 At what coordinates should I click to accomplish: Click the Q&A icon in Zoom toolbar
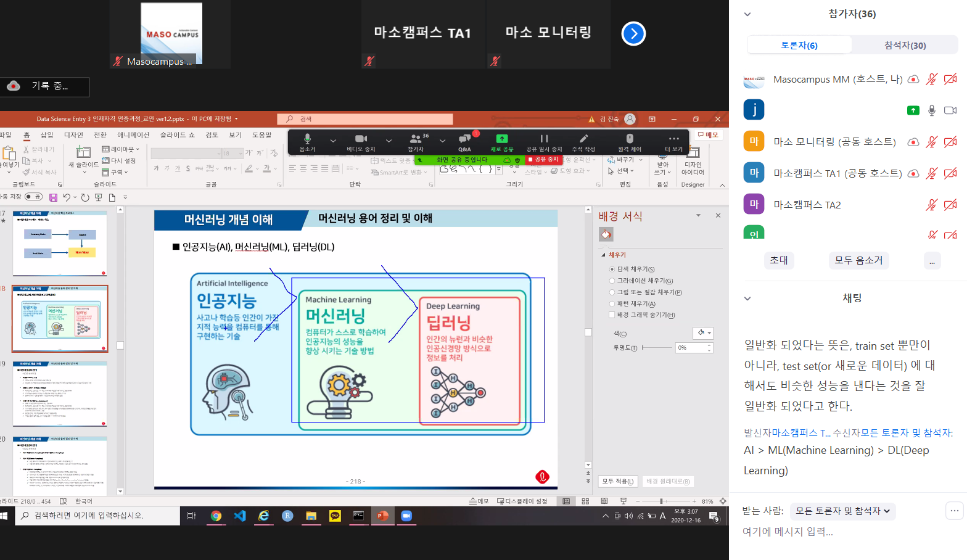click(464, 139)
